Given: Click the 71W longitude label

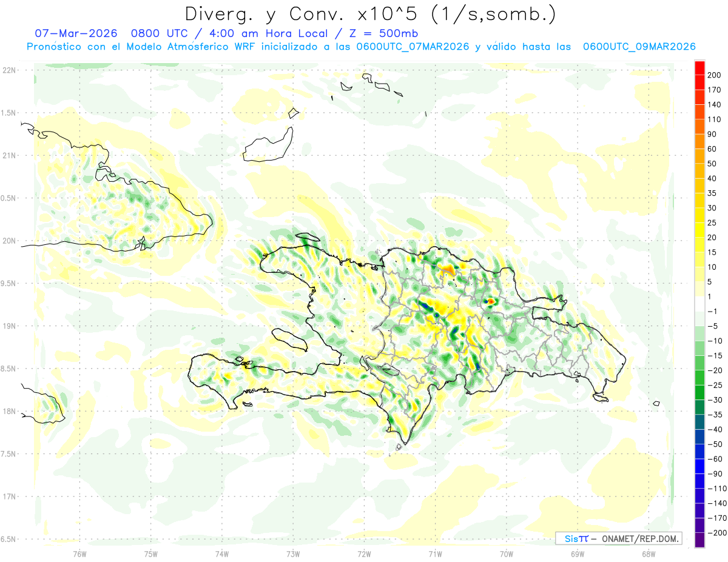Looking at the screenshot, I should [x=435, y=554].
